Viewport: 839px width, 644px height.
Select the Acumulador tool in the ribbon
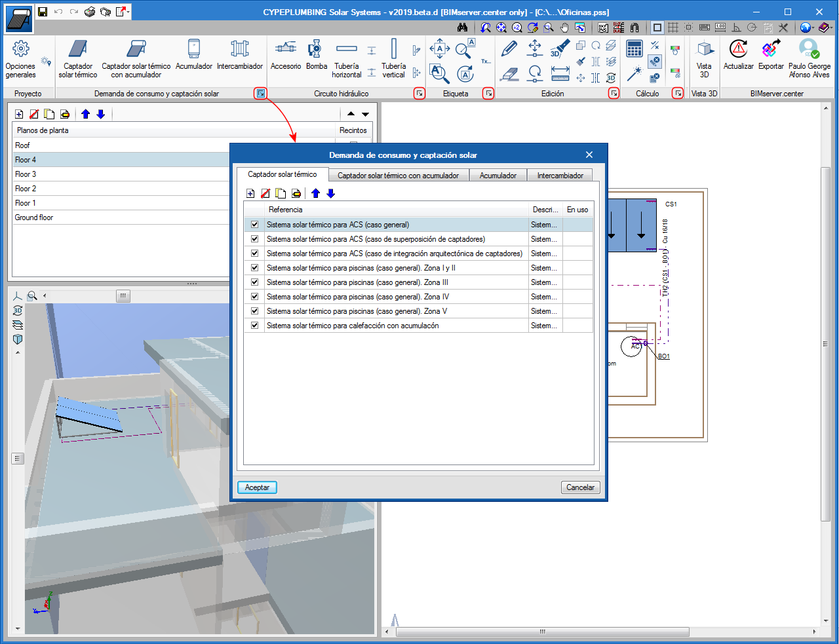coord(194,55)
